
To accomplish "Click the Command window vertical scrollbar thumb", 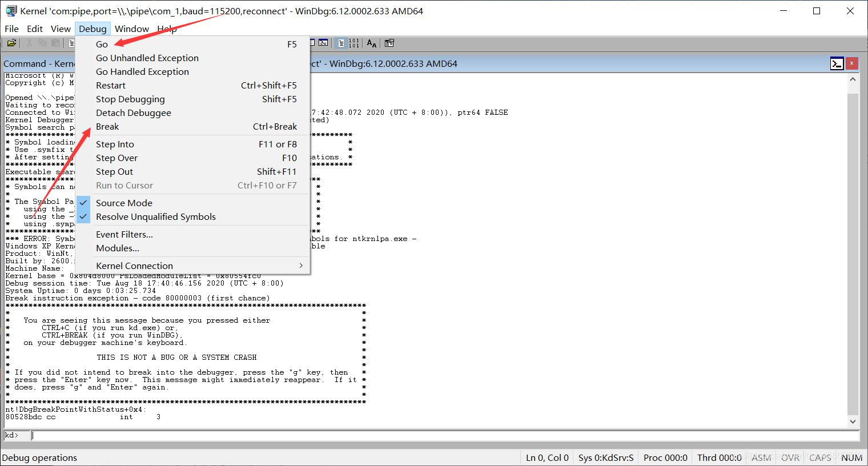I will click(853, 254).
